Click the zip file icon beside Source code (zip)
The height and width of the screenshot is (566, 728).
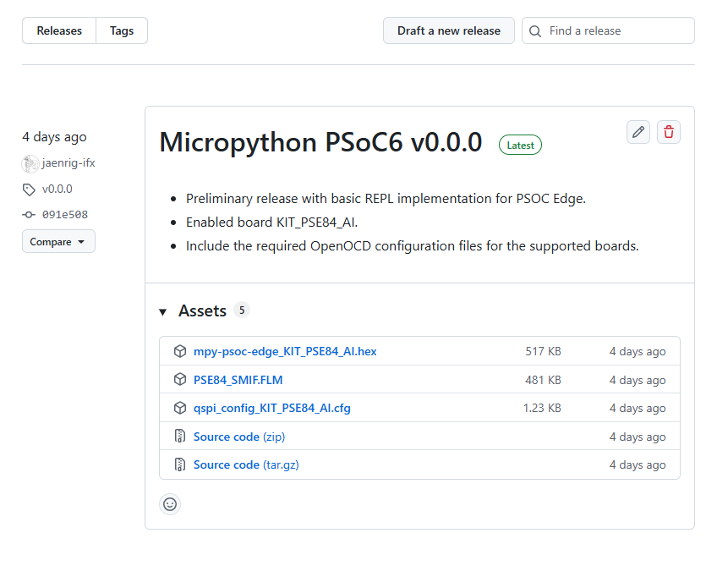[x=180, y=437]
